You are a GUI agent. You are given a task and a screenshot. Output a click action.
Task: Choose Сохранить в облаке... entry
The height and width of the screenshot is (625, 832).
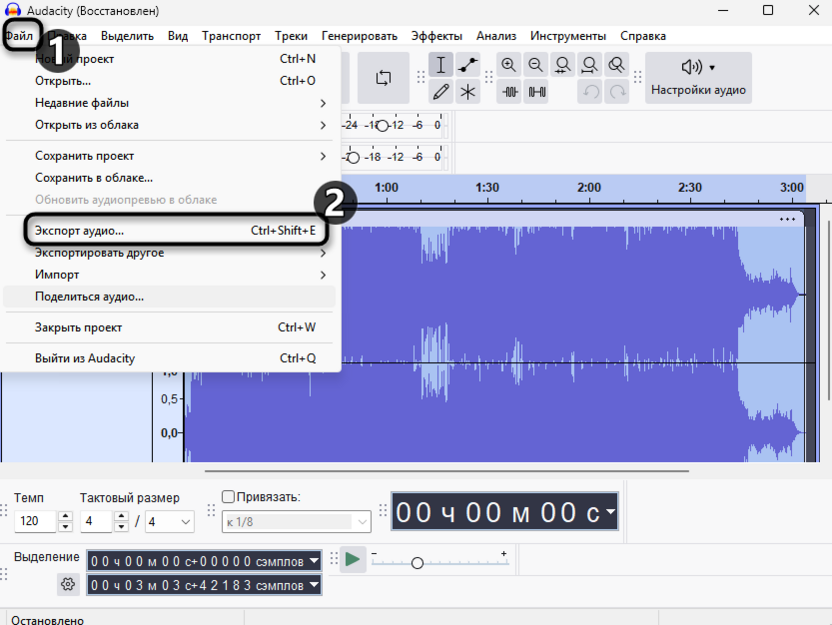[170, 178]
